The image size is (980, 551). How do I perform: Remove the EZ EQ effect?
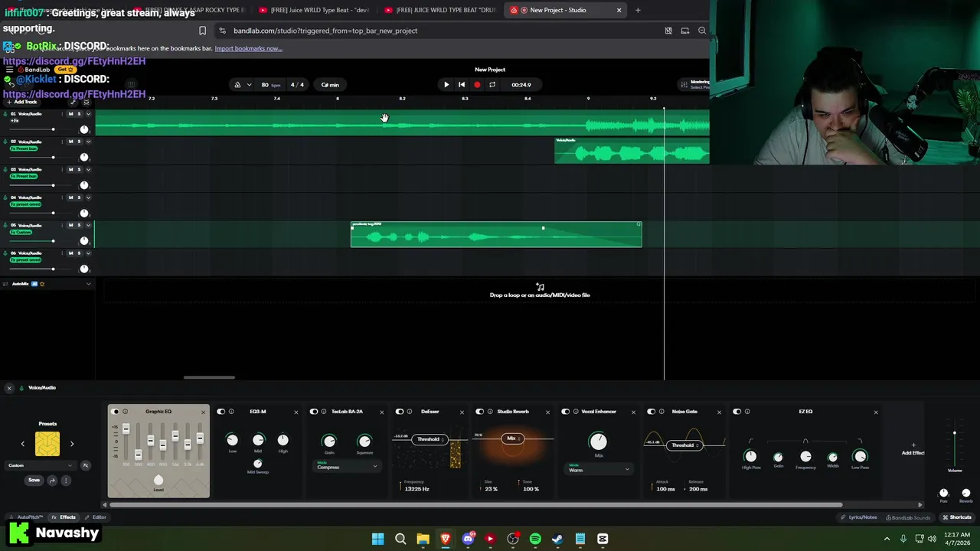[876, 412]
